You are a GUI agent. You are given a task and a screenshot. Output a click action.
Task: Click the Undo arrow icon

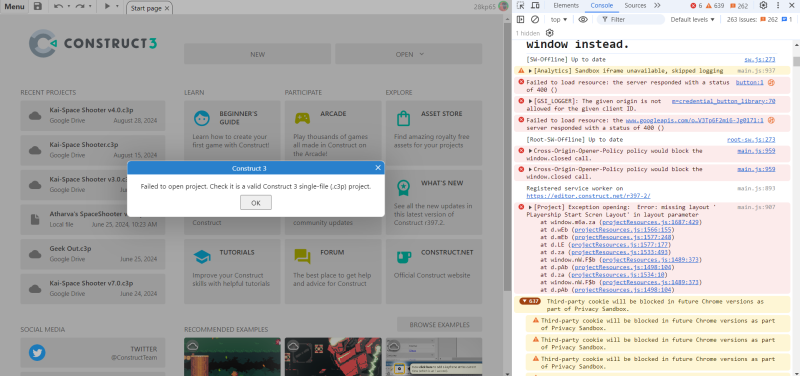point(58,7)
